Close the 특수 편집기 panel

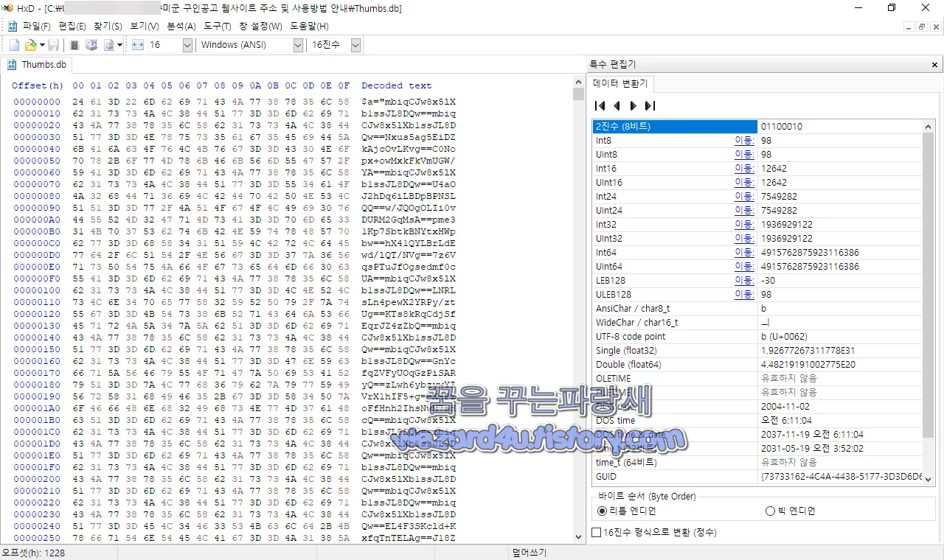tap(935, 65)
